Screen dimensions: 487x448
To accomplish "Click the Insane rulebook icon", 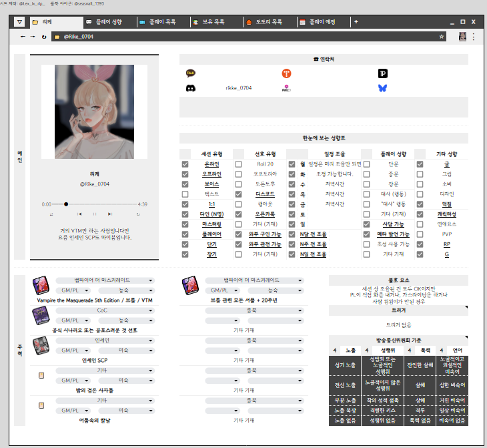I will coord(41,345).
